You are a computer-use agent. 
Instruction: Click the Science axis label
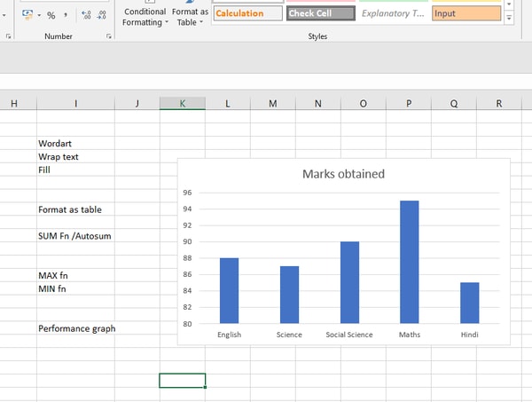click(x=289, y=335)
